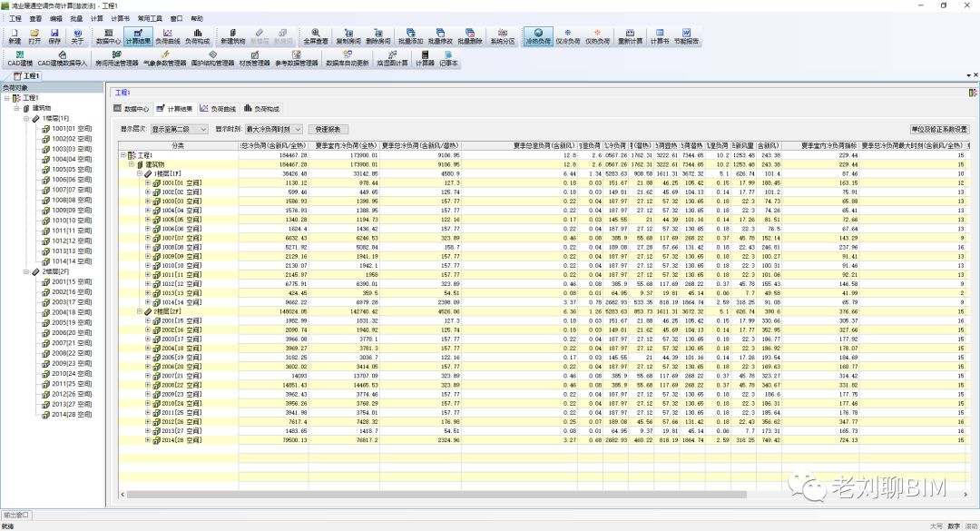Open the 常用工具 menu
The image size is (980, 531).
click(150, 19)
